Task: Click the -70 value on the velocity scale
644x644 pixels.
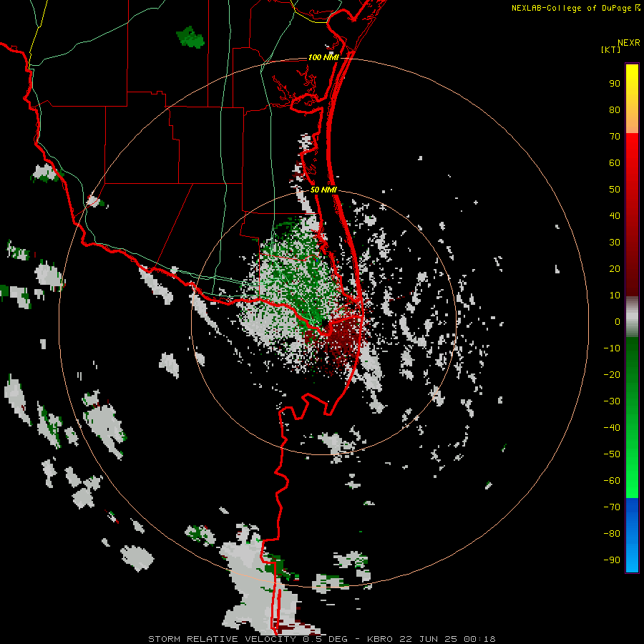Action: [x=612, y=507]
